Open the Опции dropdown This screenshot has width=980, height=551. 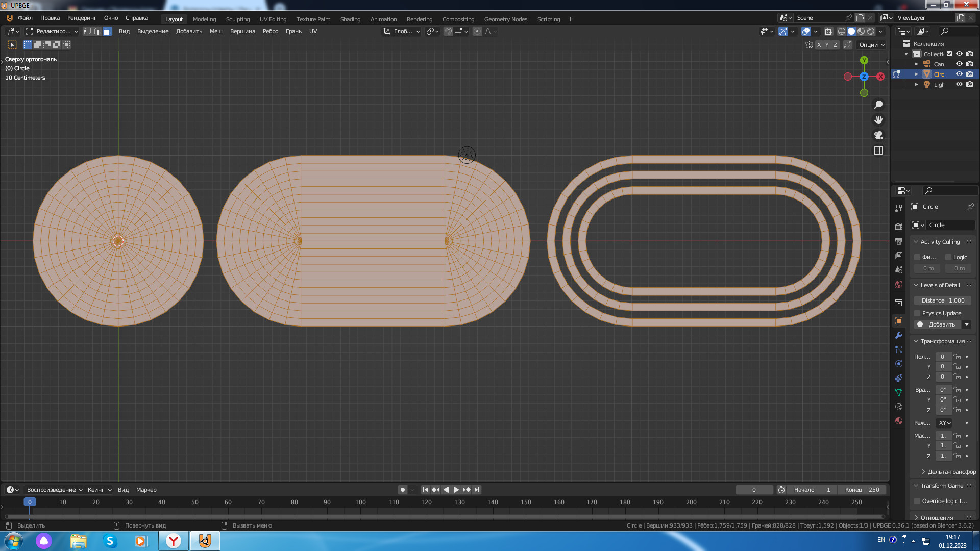[872, 45]
